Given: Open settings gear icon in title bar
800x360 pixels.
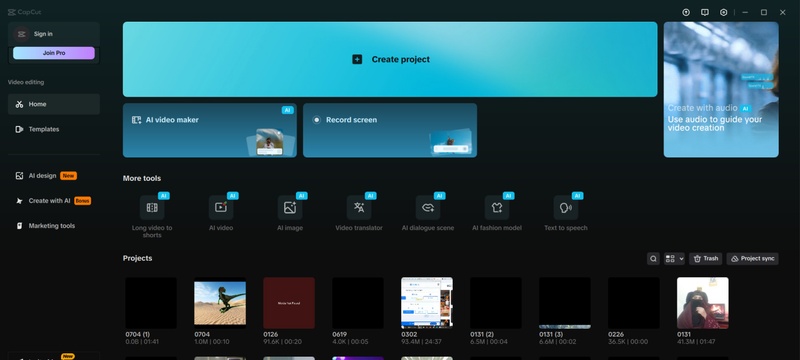Looking at the screenshot, I should pos(723,12).
